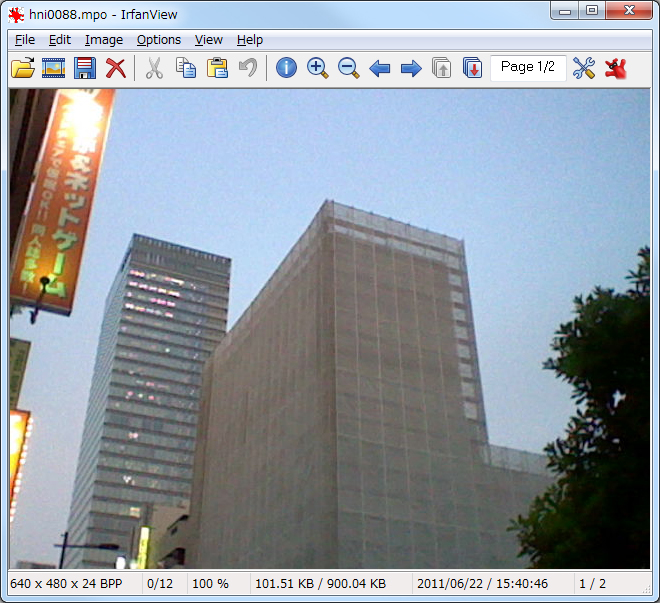Open settings with the wrench and screwdriver icon
Viewport: 660px width, 603px height.
pos(584,68)
